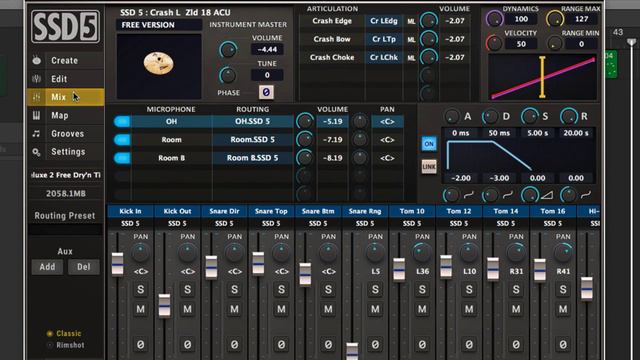Viewport: 640px width, 360px height.
Task: Open the Cr LTp articulation selector
Action: point(384,39)
